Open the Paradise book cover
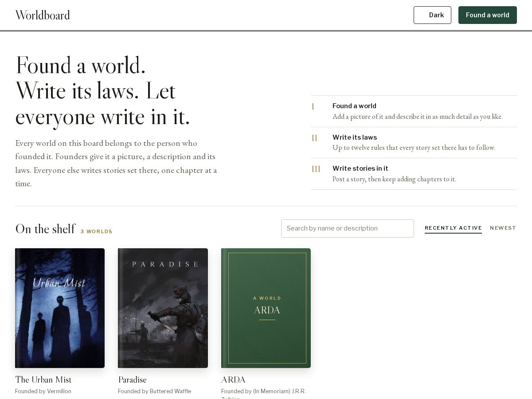532x399 pixels. point(163,308)
